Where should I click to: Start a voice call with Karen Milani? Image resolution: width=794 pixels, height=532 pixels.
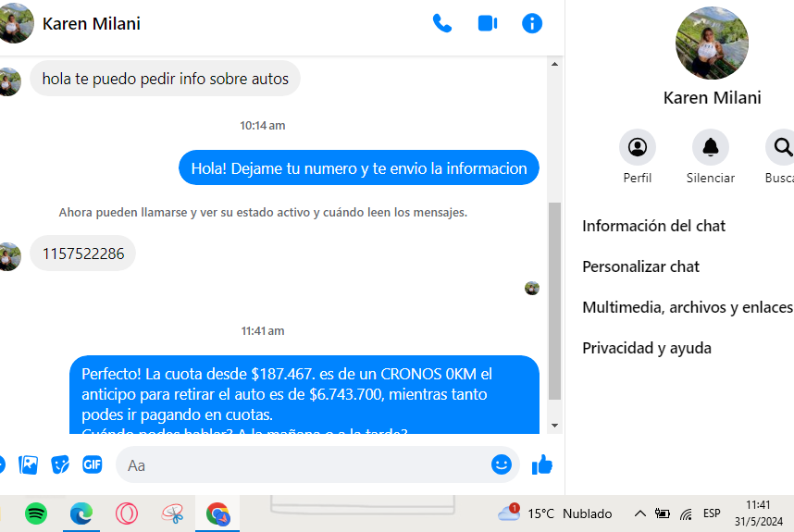[442, 23]
